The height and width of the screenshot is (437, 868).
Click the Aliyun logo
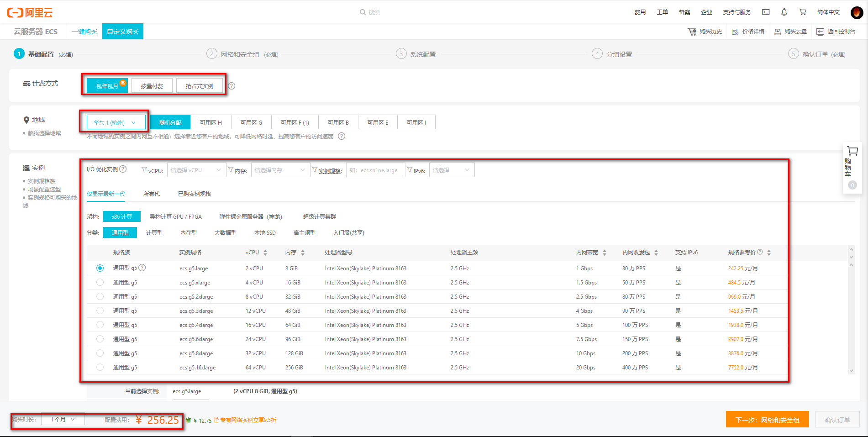pyautogui.click(x=30, y=12)
